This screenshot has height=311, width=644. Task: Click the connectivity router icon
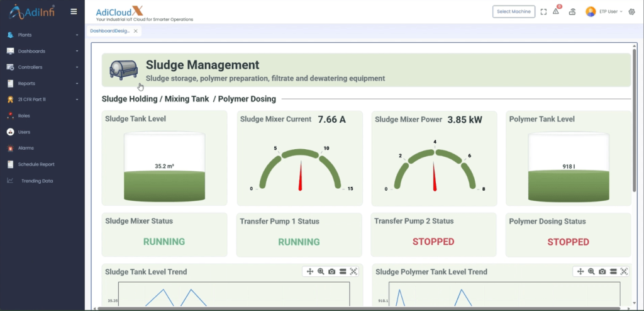click(x=572, y=11)
